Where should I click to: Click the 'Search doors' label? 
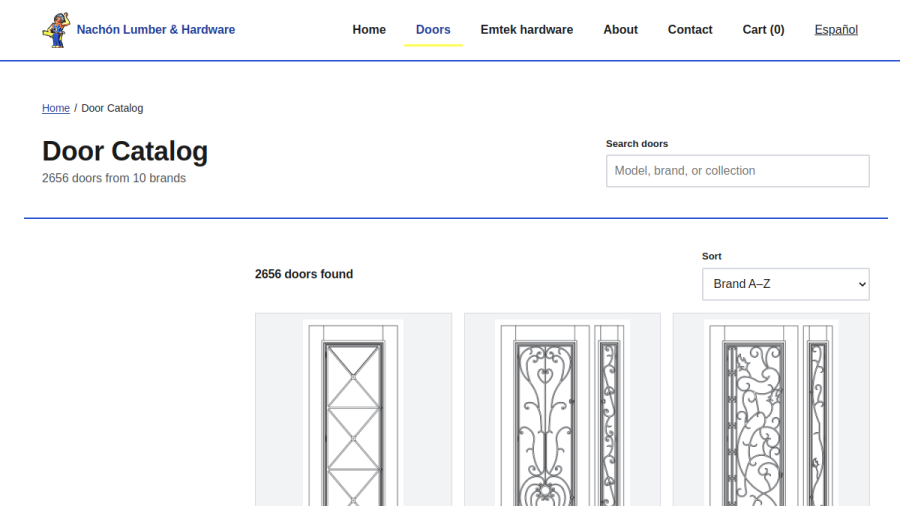click(637, 143)
